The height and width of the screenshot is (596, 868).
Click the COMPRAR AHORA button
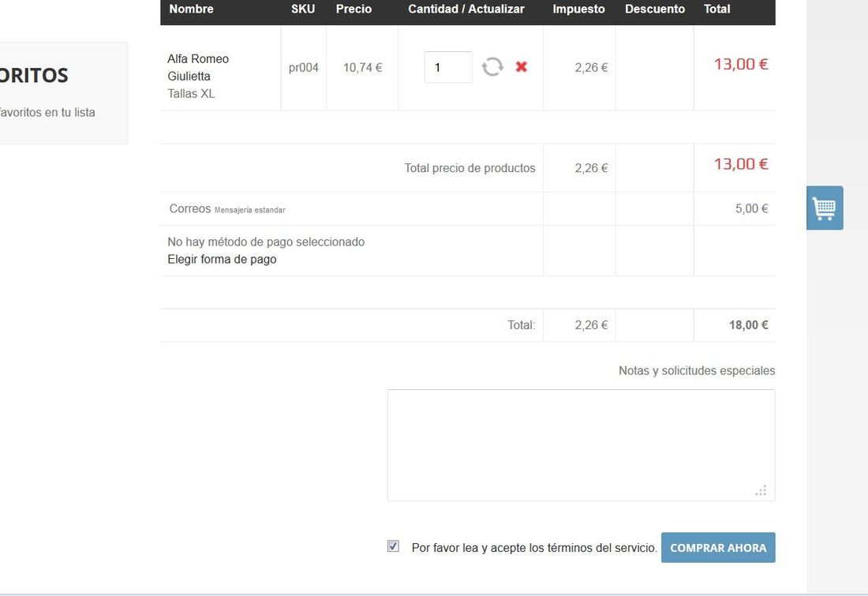pos(718,547)
